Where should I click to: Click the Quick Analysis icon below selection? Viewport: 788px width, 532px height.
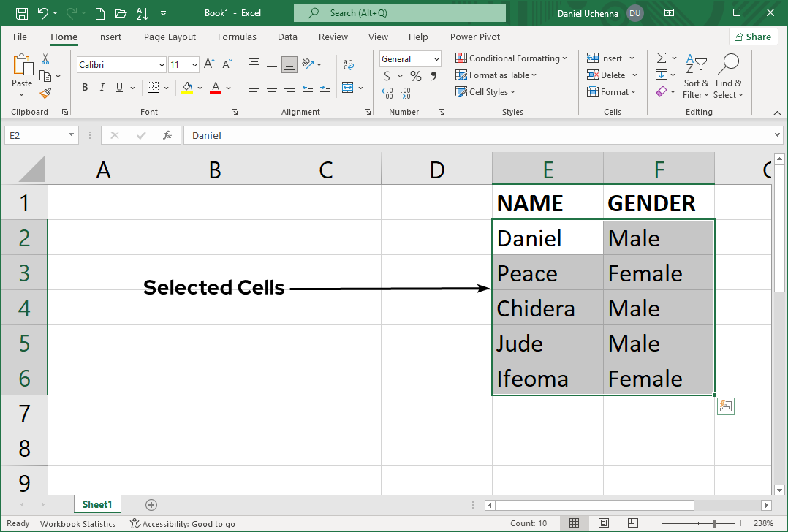click(x=725, y=406)
